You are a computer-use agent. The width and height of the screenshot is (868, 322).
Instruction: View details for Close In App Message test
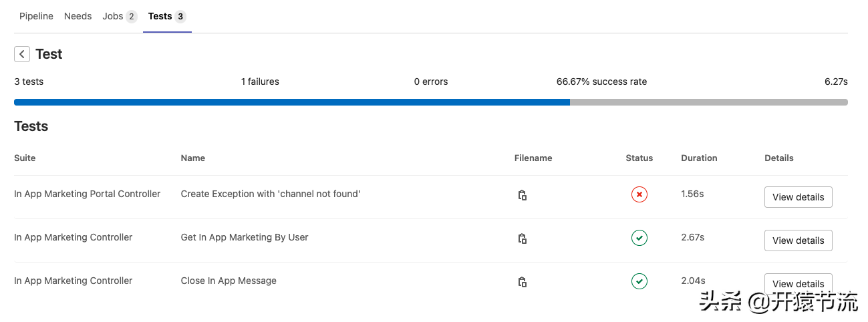point(798,284)
